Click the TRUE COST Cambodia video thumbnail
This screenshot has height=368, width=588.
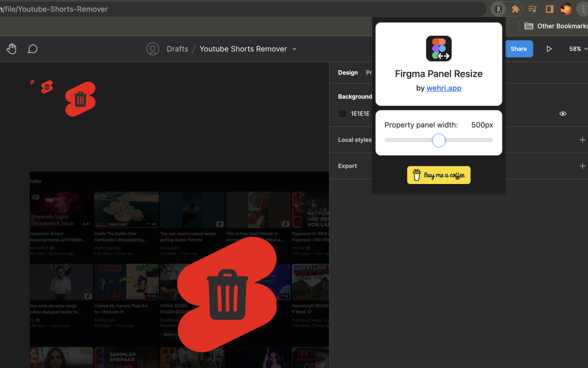[126, 210]
